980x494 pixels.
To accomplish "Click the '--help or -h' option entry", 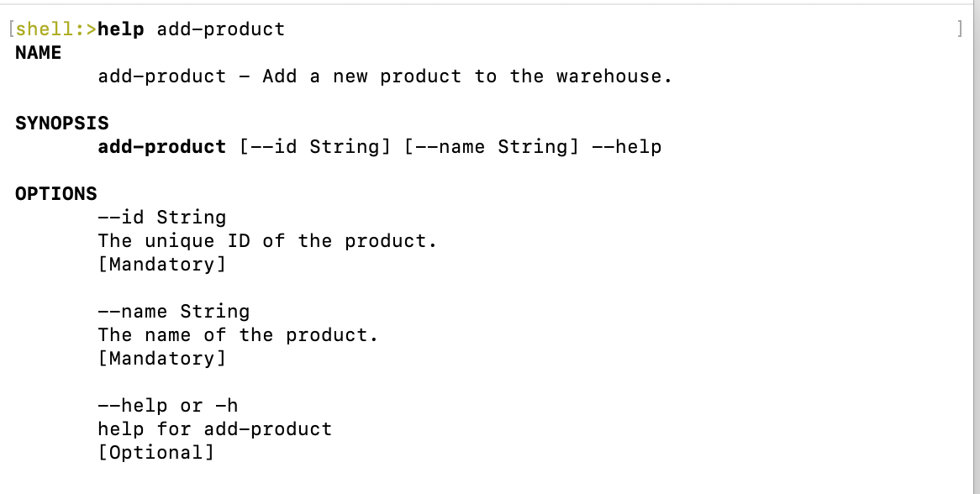I will pyautogui.click(x=168, y=406).
